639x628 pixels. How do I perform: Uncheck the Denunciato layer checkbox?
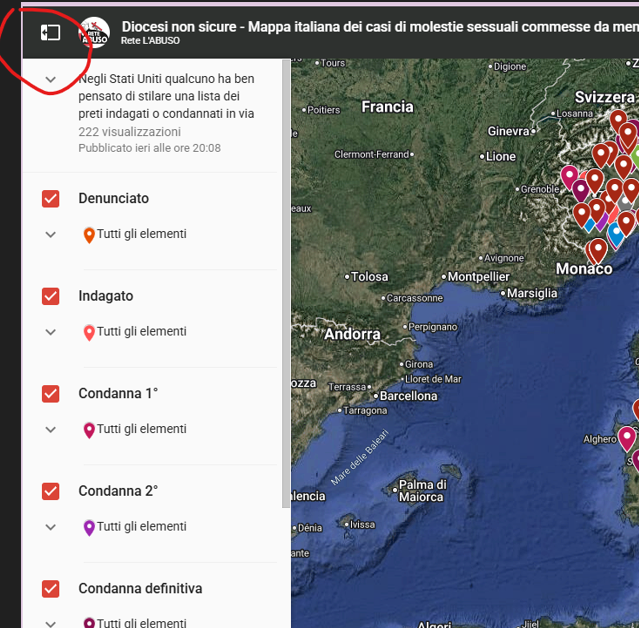51,199
